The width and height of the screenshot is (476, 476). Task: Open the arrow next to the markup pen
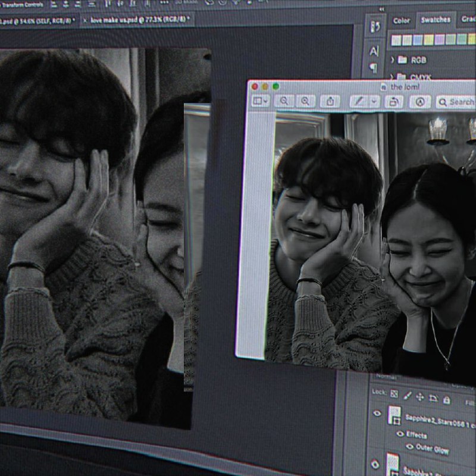point(374,102)
